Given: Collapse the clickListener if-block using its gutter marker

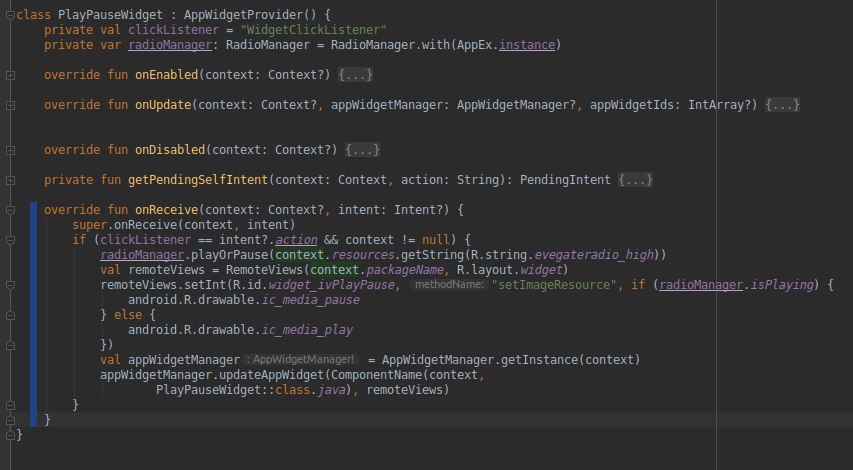Looking at the screenshot, I should (x=10, y=240).
